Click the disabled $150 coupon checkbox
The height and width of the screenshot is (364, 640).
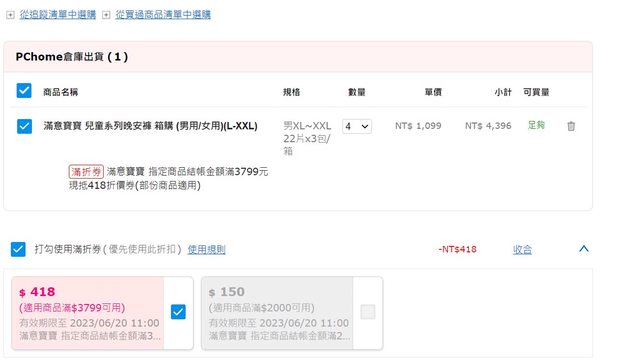368,312
